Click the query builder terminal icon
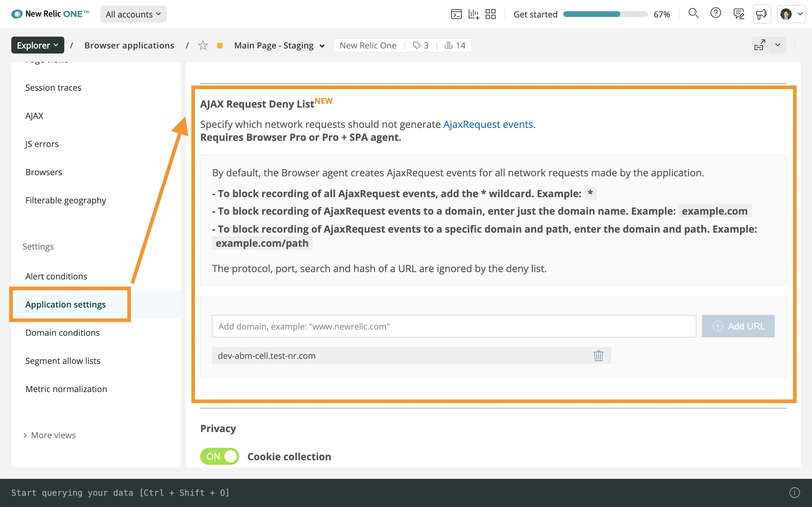The width and height of the screenshot is (812, 507). coord(456,14)
